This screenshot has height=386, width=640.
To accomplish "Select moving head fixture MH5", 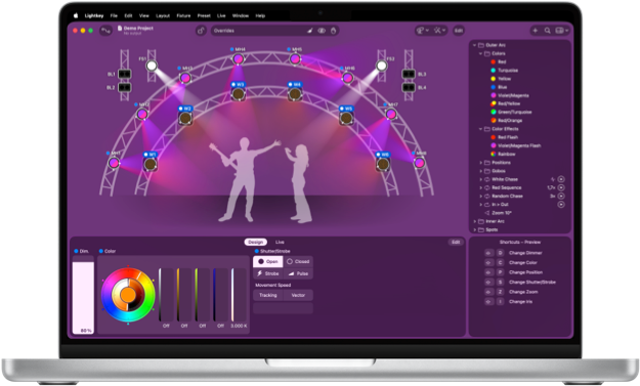I will coord(295,59).
